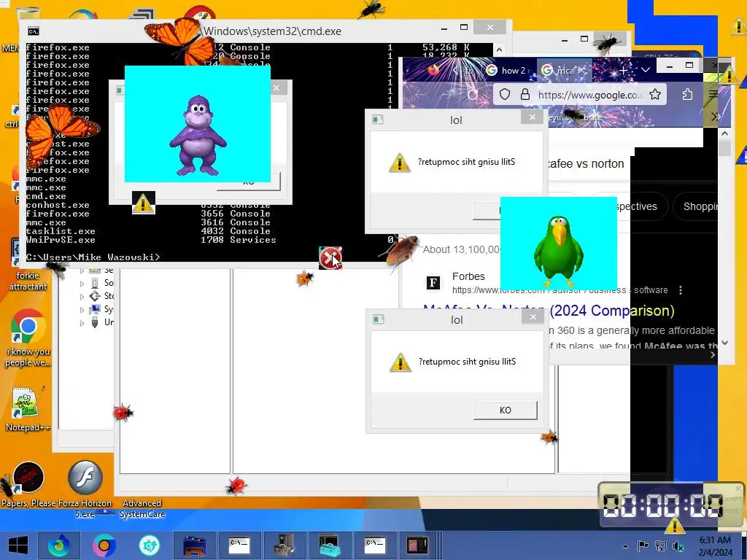Open the list all tabs dropdown in Firefox
The height and width of the screenshot is (560, 747).
646,70
